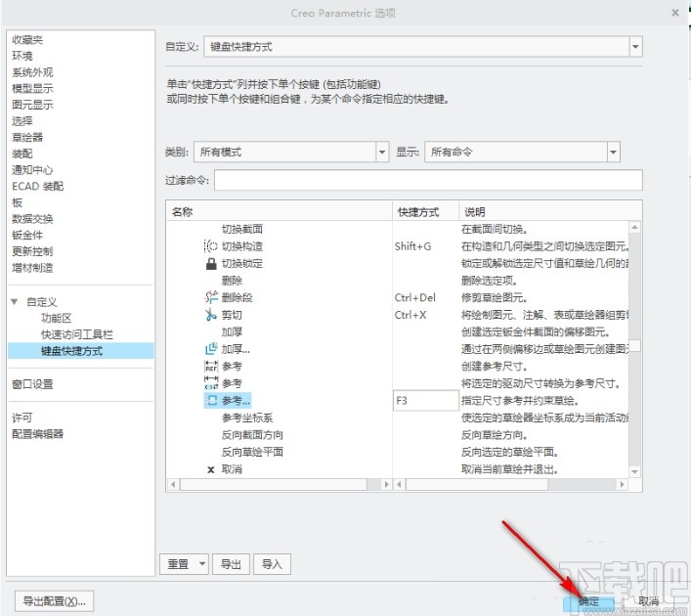This screenshot has height=616, width=691.
Task: Click the name column horizontal scrollbar left arrow
Action: pyautogui.click(x=173, y=484)
